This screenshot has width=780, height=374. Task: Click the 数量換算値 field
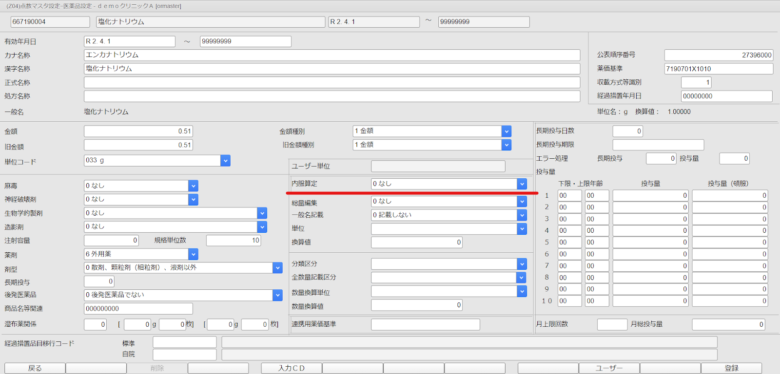tap(417, 304)
